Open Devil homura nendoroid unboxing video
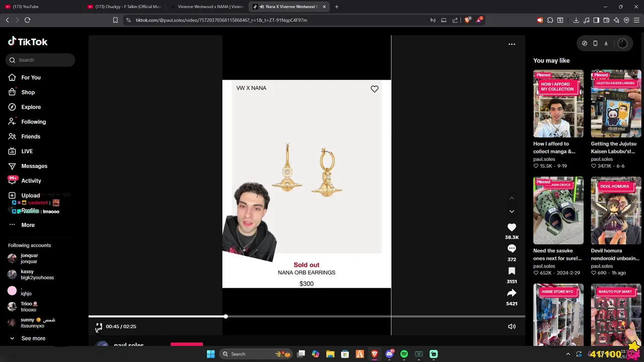The width and height of the screenshot is (644, 362). click(616, 210)
